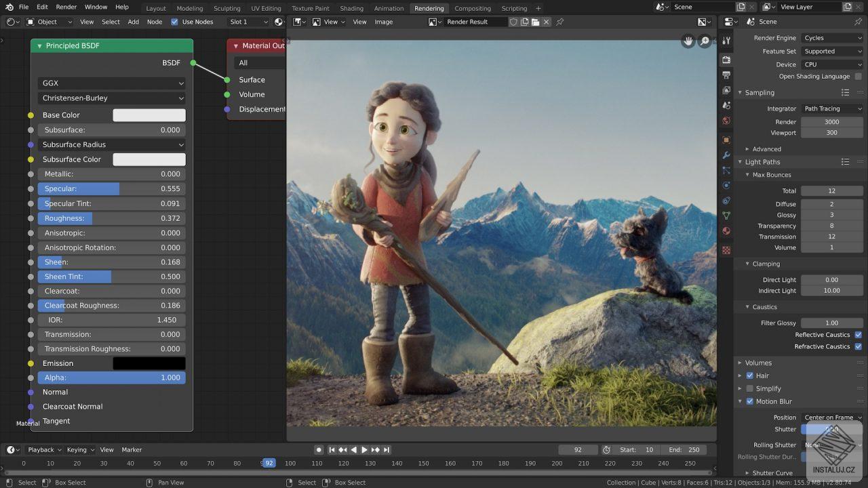Open the Modifiers wrench properties tab

(x=726, y=155)
